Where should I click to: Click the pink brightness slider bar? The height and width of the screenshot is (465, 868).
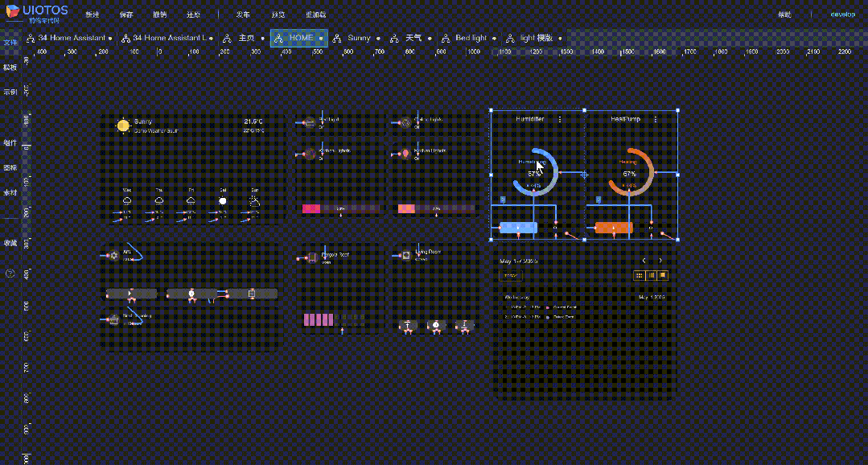340,208
